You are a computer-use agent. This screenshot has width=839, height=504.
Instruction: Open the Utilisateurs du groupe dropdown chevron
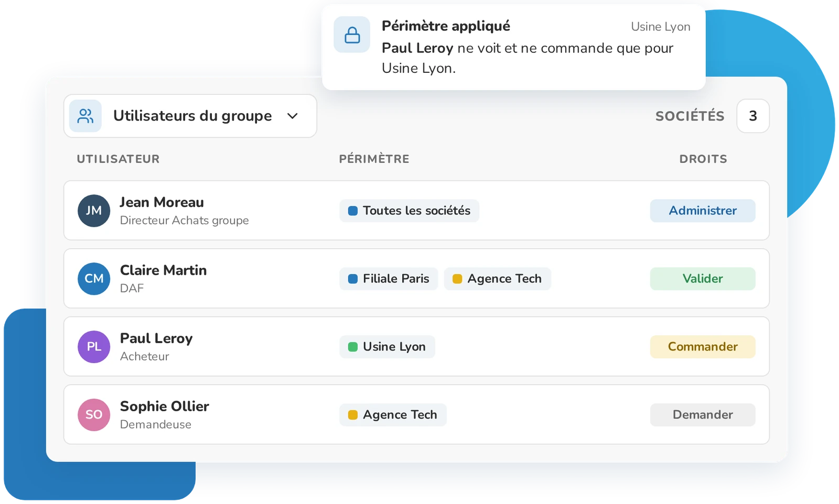pos(293,116)
